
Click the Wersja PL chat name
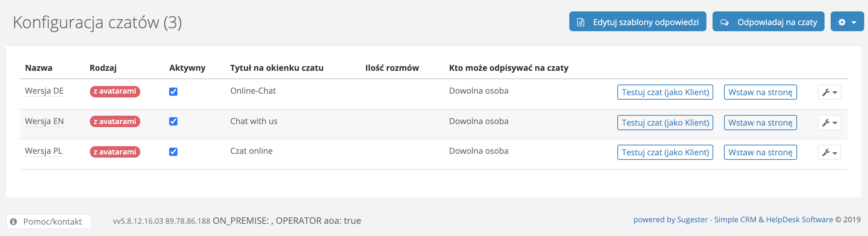pyautogui.click(x=43, y=151)
